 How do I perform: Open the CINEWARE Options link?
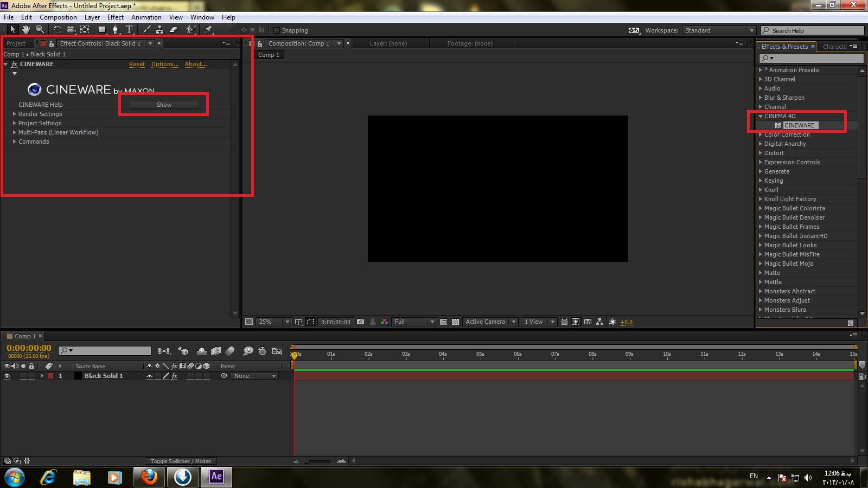(165, 64)
